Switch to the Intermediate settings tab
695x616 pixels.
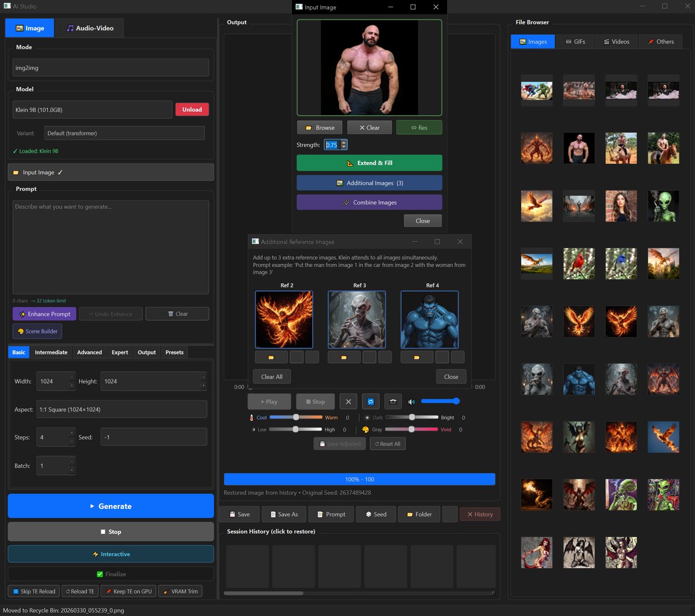click(x=51, y=352)
